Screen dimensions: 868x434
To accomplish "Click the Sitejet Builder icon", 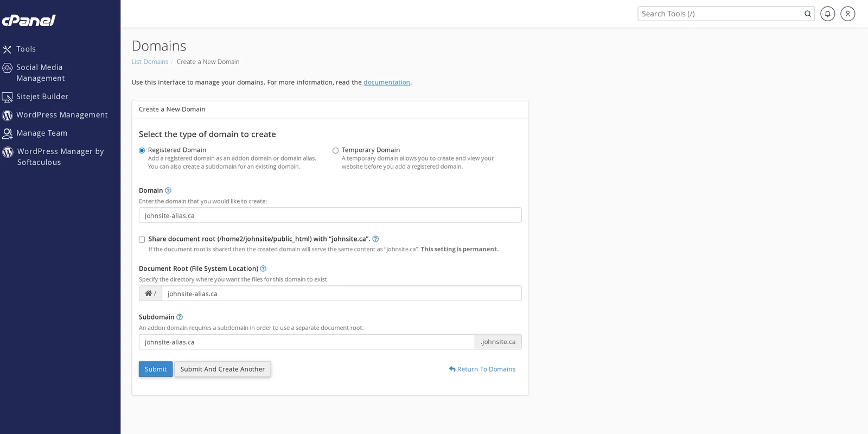I will 7,97.
